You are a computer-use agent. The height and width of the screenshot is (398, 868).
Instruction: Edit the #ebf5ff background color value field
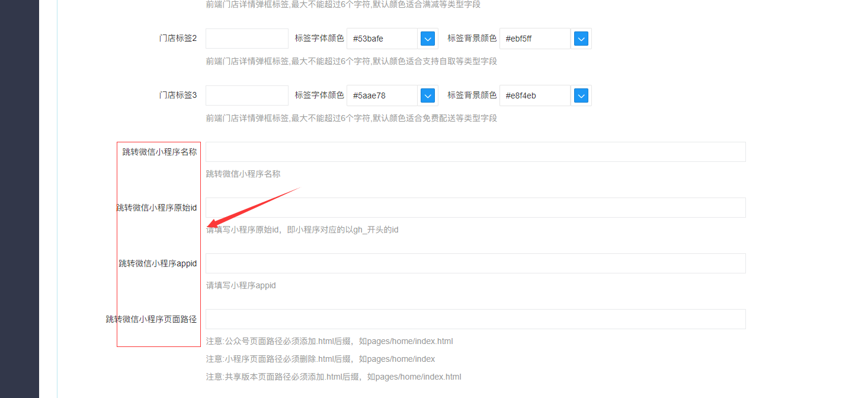535,39
